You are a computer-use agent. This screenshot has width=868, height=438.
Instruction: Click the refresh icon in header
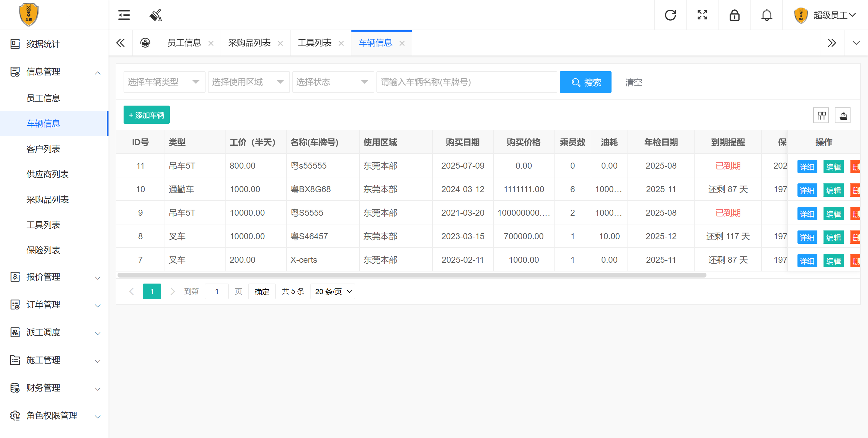click(670, 15)
